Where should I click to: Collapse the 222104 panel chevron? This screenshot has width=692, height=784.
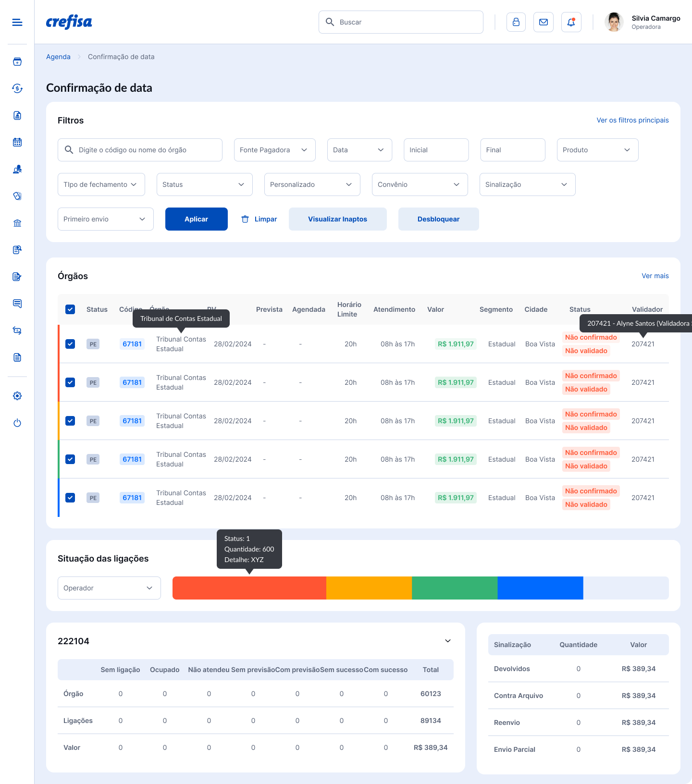447,641
